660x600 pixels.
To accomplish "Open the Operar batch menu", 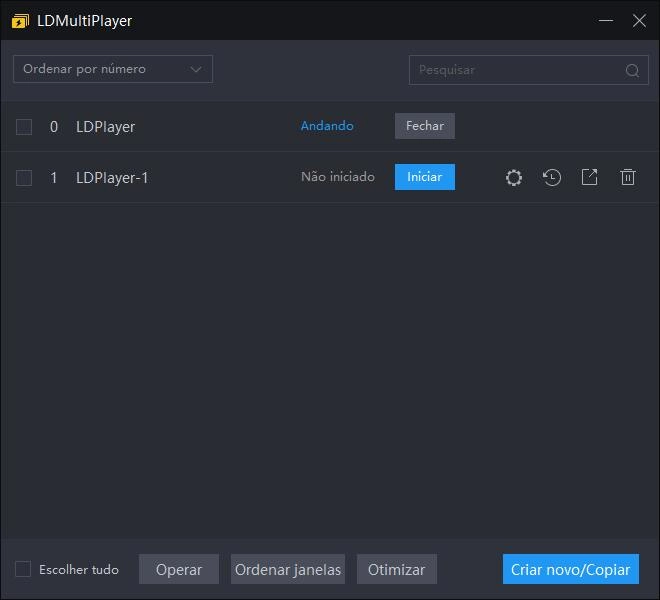I will (179, 569).
